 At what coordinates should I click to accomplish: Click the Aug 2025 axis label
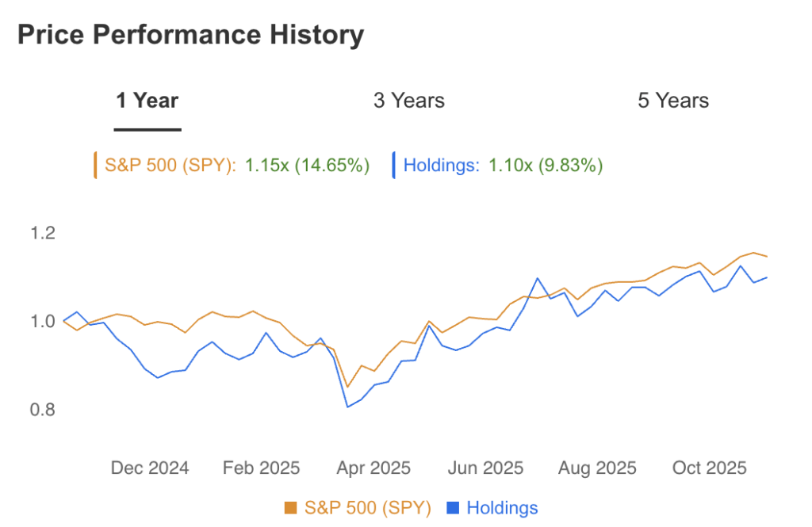click(x=597, y=468)
